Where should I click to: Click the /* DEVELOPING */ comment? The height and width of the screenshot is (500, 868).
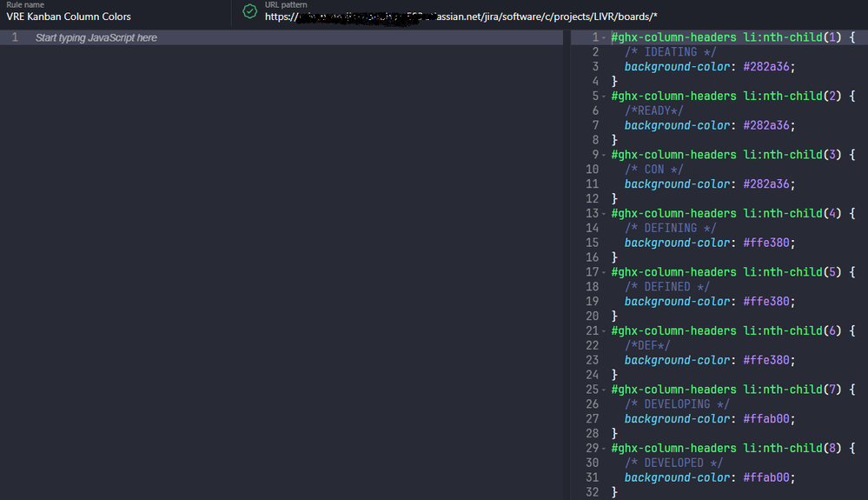pos(677,404)
